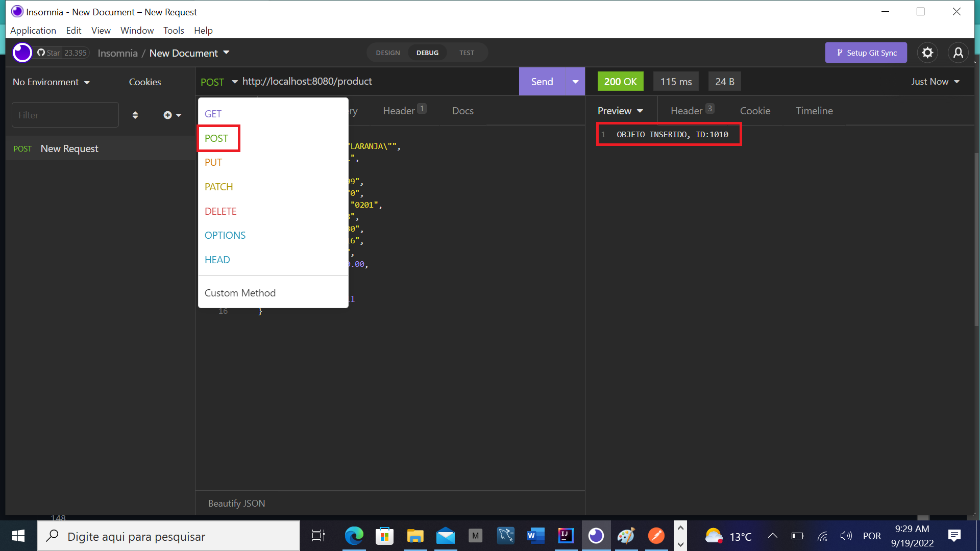The width and height of the screenshot is (980, 551).
Task: Click the Setup Git Sync button
Action: pos(866,53)
